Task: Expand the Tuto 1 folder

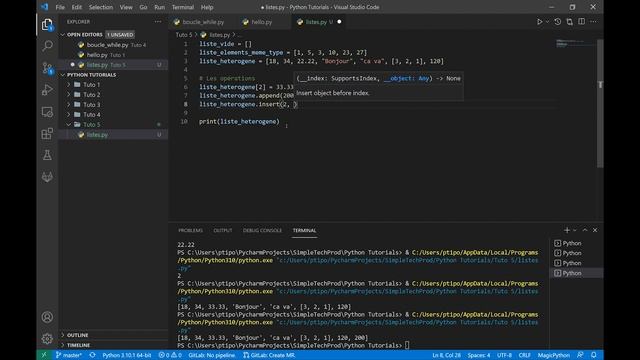Action: [x=91, y=85]
